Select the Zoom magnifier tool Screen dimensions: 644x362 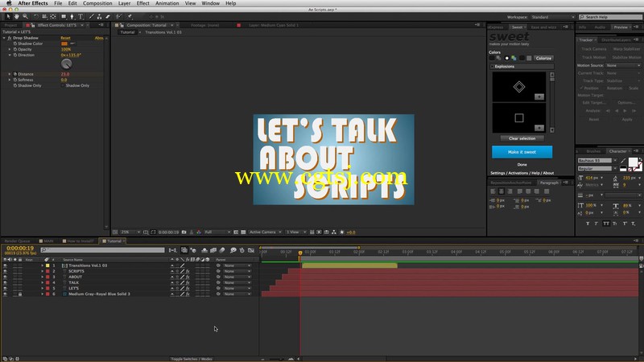point(26,17)
